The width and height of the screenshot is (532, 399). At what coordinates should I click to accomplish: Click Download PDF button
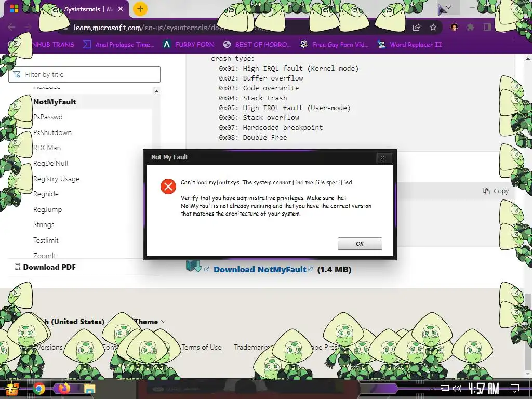coord(45,267)
